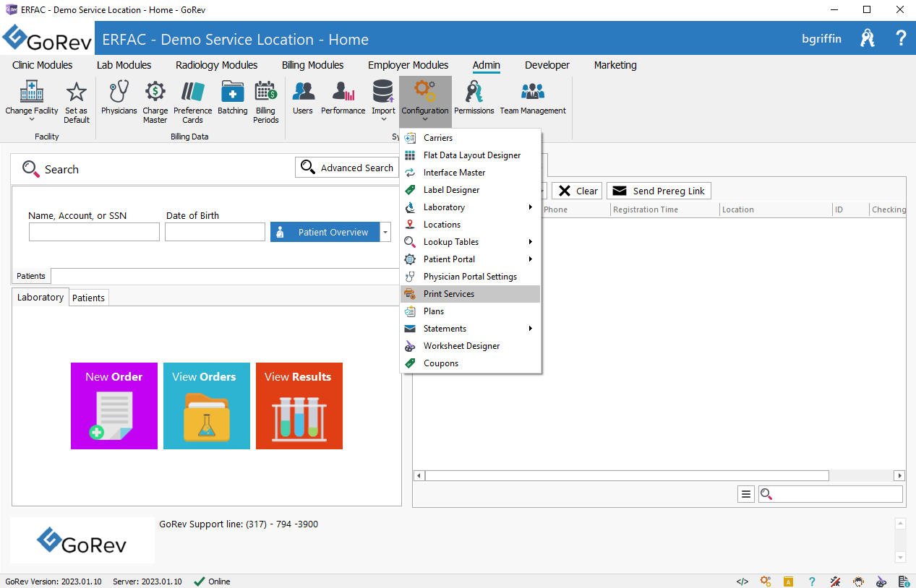Click the Advanced Search button
Screen dimensions: 916x588
347,168
